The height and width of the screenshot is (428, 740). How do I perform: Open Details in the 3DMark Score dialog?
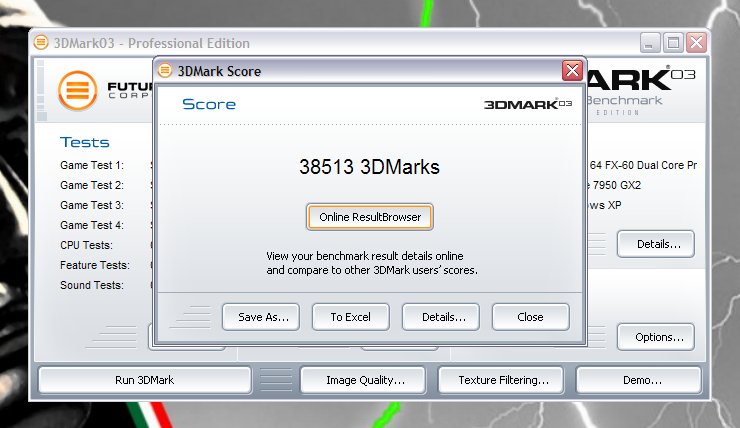pos(441,317)
